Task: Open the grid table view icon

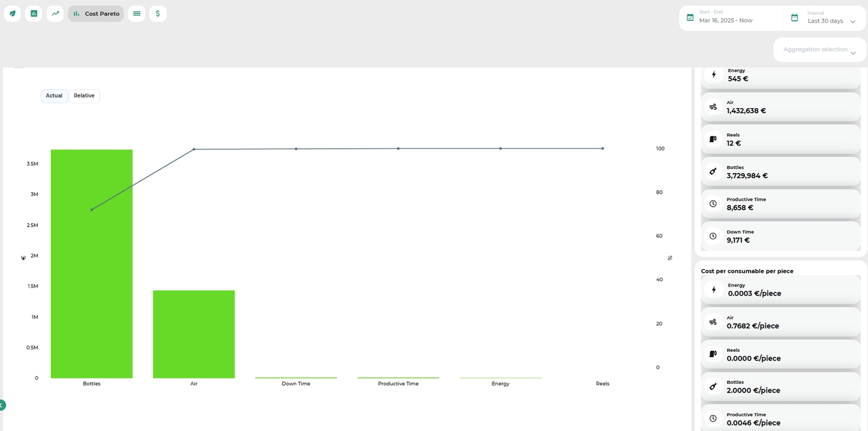Action: [x=136, y=14]
